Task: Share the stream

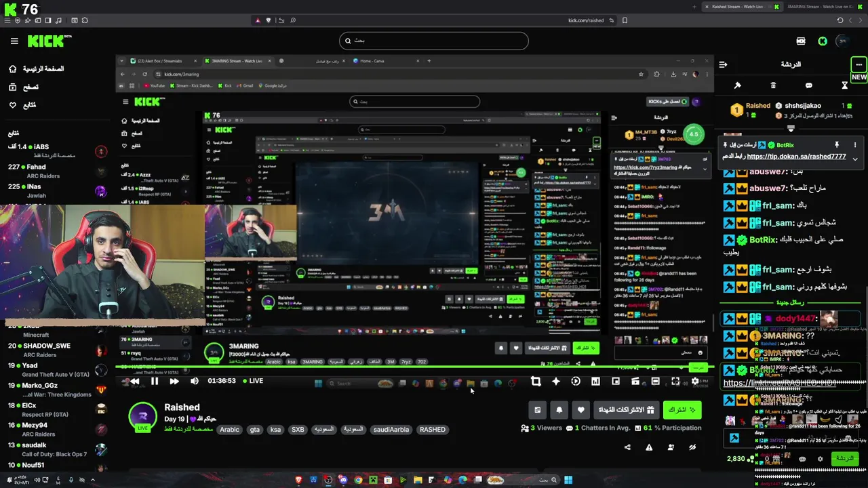Action: tap(627, 447)
